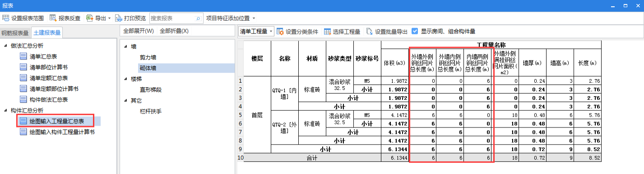Collapse the 其它 category node
Viewport: 644px width, 174px height.
(125, 100)
